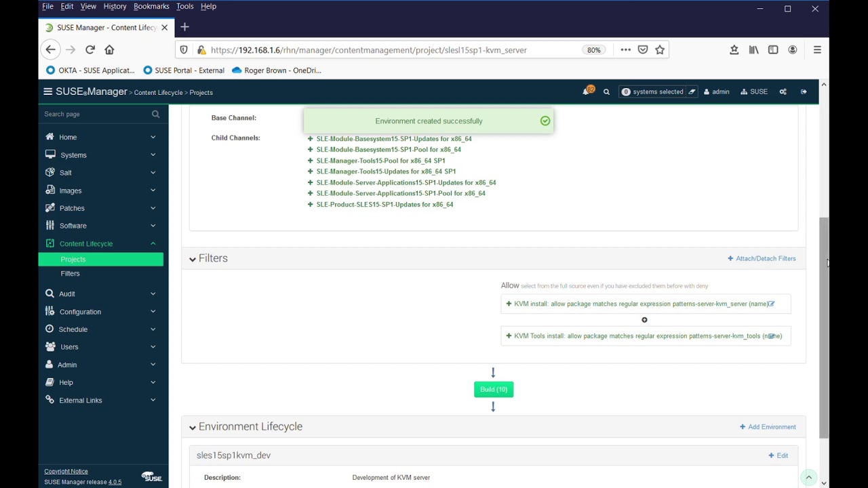Click the Search page input field
This screenshot has height=488, width=868.
coord(95,114)
